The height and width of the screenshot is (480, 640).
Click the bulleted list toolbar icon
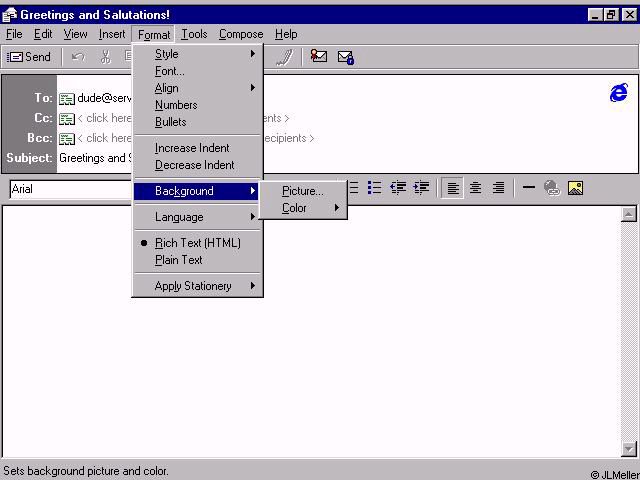(374, 188)
